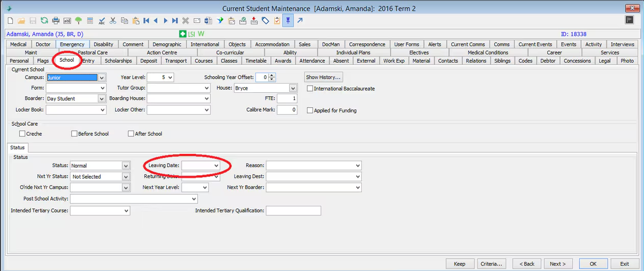This screenshot has width=644, height=271.
Task: Select the Status sub-tab
Action: (x=18, y=148)
